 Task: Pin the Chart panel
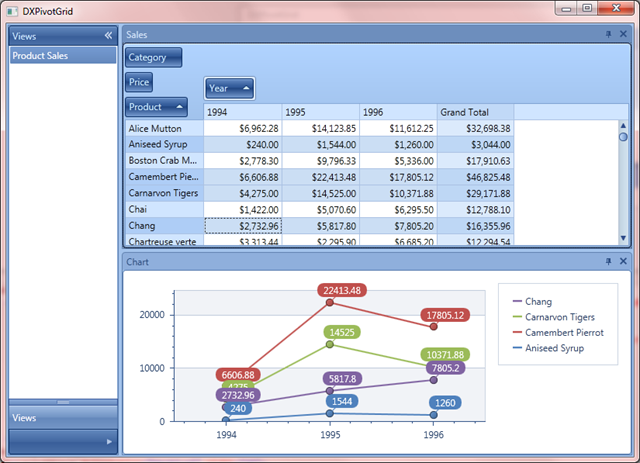(608, 261)
